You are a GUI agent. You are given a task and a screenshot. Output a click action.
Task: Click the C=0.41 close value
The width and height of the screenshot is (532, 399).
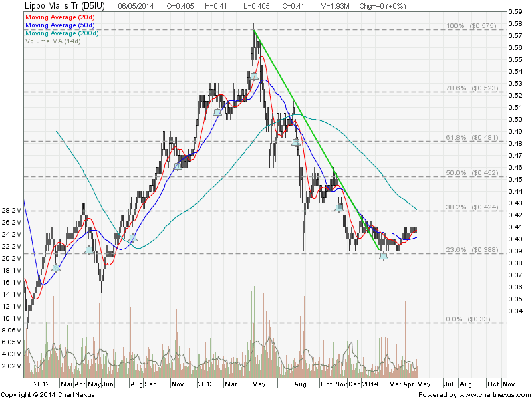(x=293, y=6)
